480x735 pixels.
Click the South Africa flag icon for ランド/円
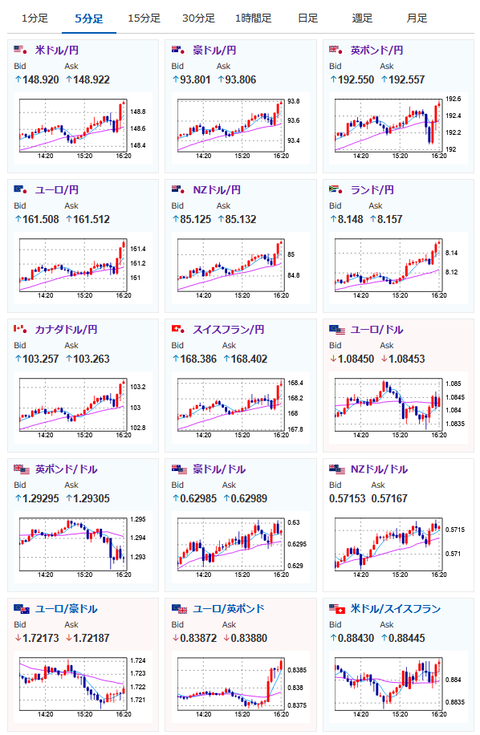coord(336,189)
